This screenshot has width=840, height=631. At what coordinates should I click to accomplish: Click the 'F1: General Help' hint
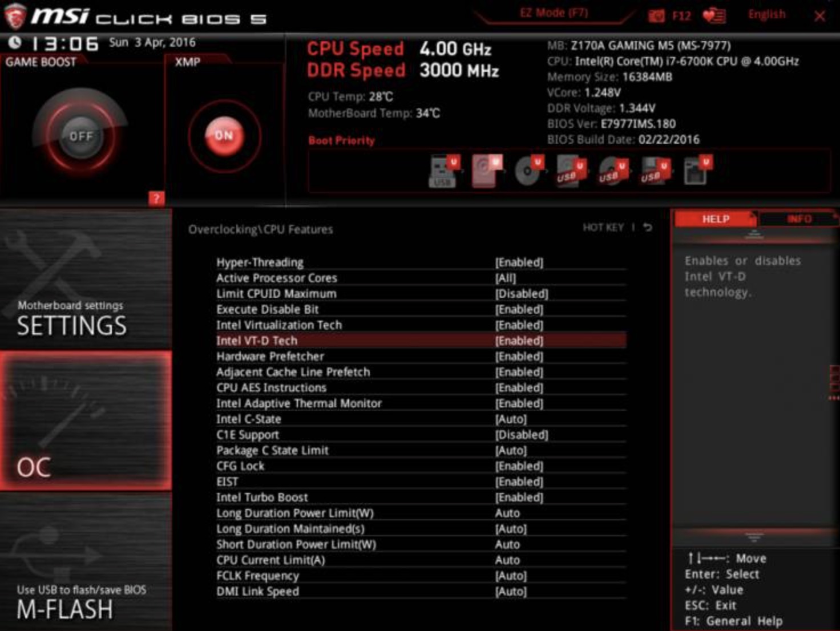point(733,621)
